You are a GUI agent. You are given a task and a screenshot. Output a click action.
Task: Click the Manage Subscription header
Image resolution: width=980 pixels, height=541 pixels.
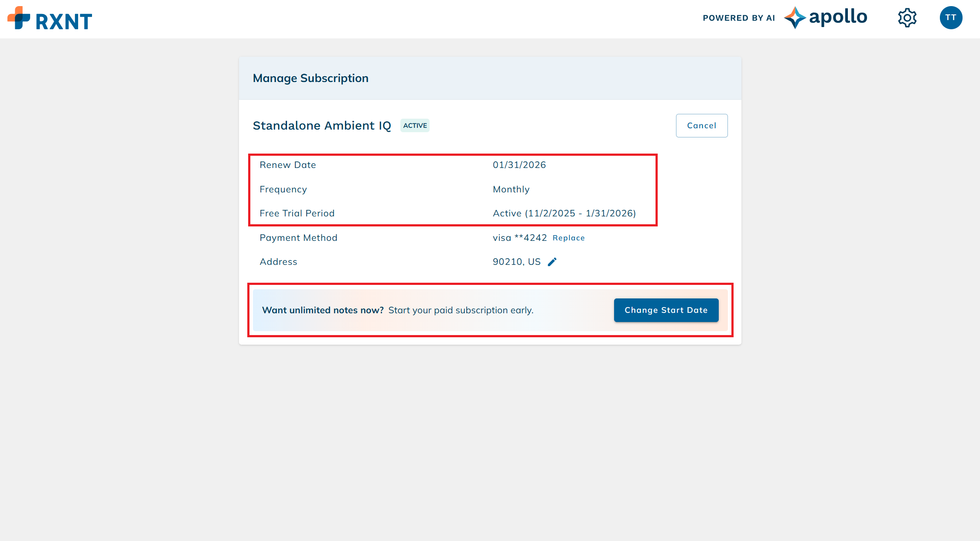311,78
